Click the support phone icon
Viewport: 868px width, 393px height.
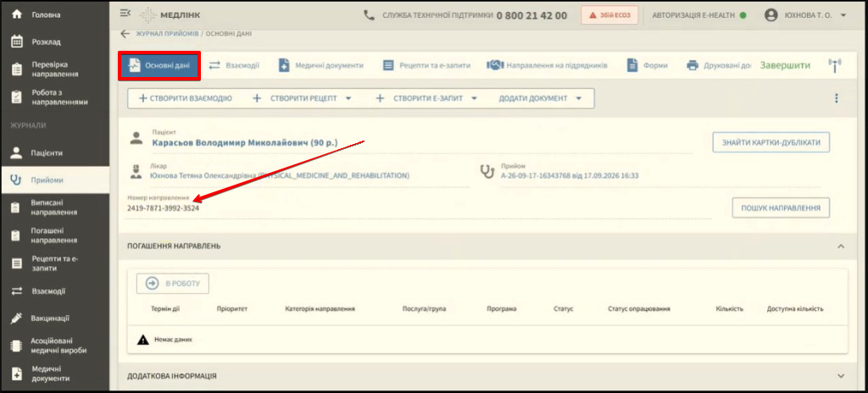[x=370, y=15]
